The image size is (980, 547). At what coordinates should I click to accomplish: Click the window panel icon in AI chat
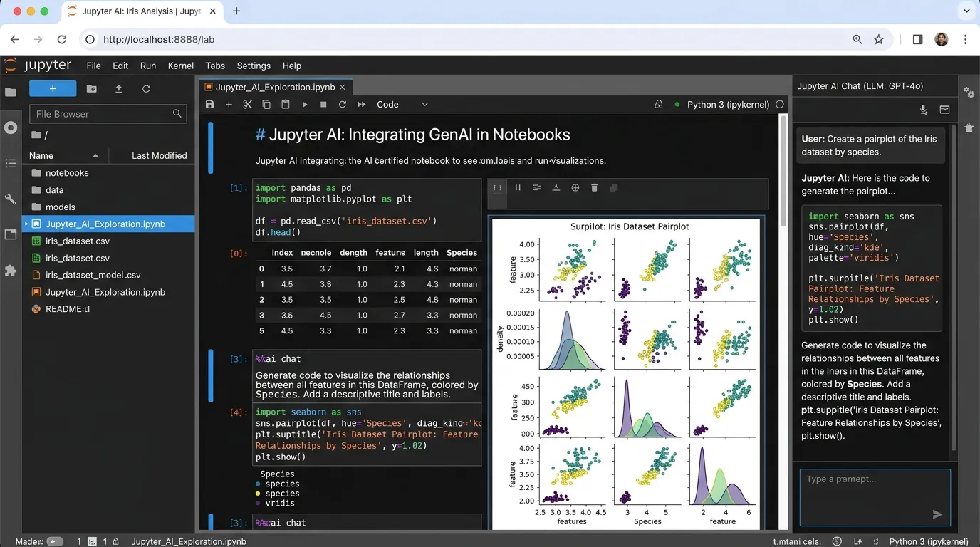(944, 110)
